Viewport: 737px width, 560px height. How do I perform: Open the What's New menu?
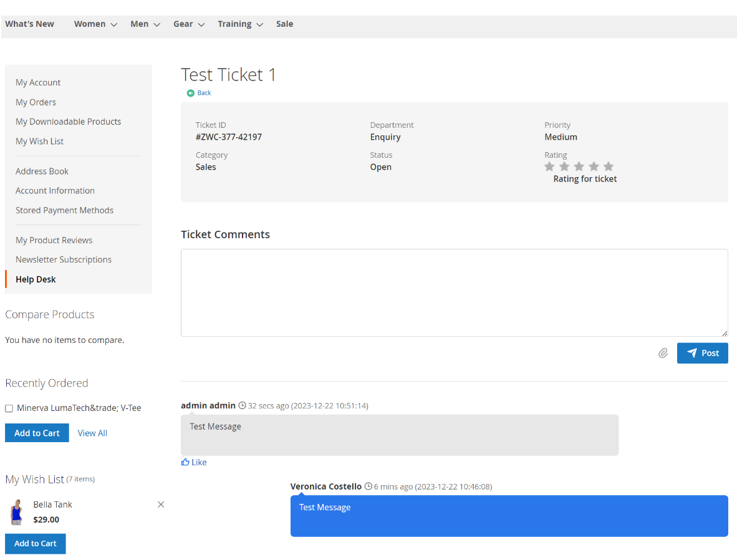click(29, 24)
